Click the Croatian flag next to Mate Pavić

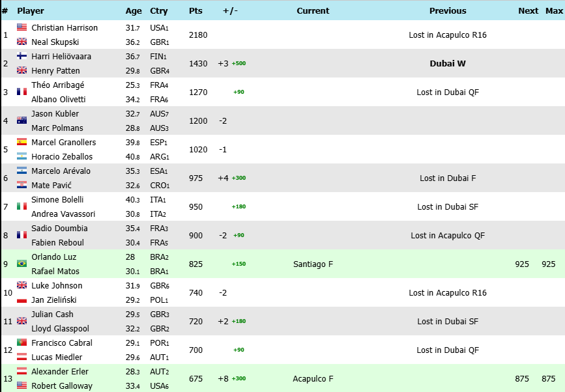coord(22,186)
